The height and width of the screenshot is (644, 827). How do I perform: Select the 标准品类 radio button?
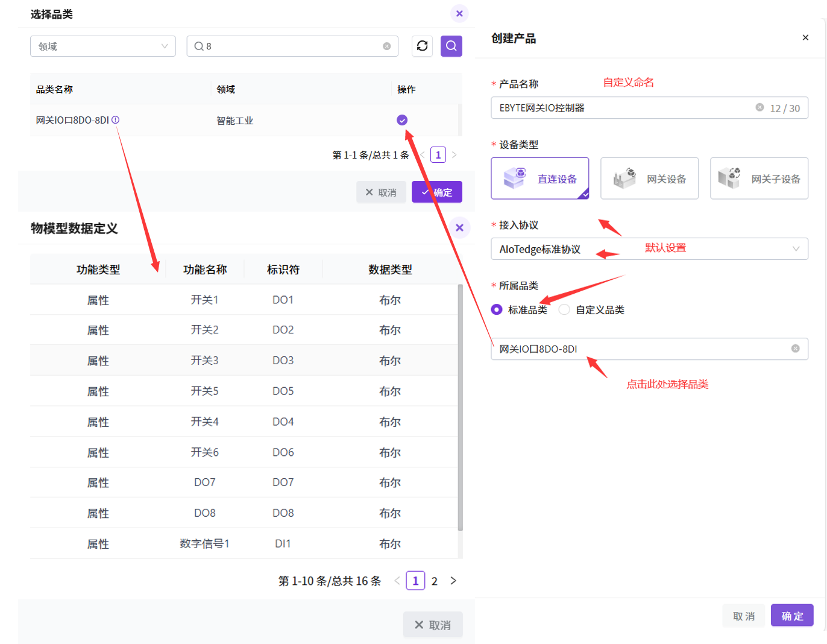coord(497,309)
